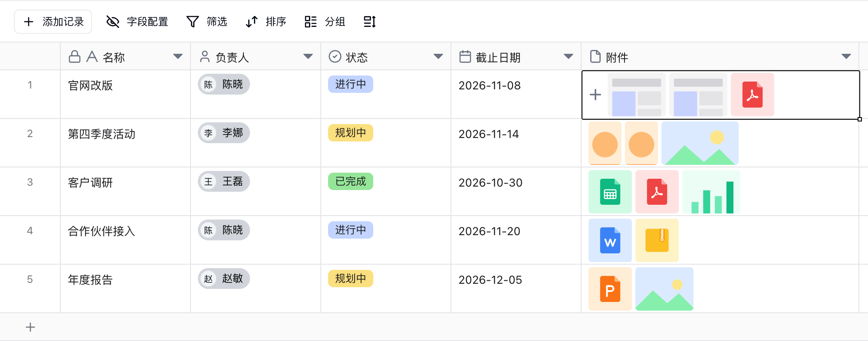Open the bar chart attachment in 客户调研 row

coord(711,192)
